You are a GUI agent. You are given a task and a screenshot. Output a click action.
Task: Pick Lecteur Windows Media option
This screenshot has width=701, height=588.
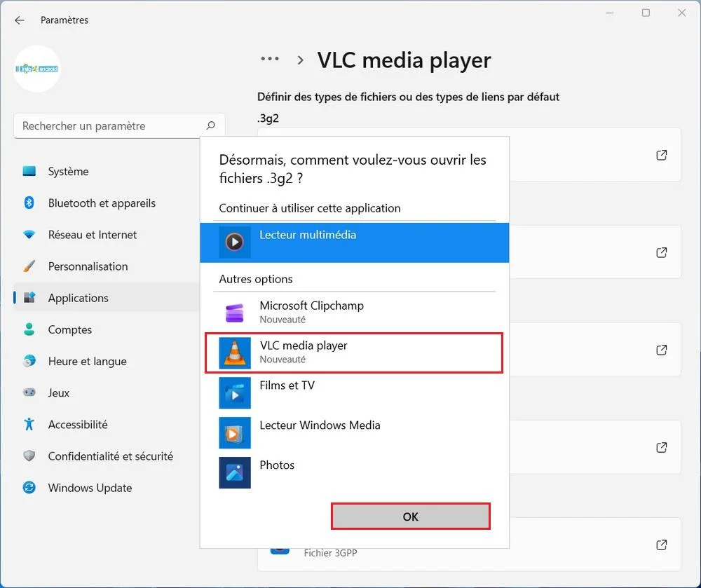(355, 432)
